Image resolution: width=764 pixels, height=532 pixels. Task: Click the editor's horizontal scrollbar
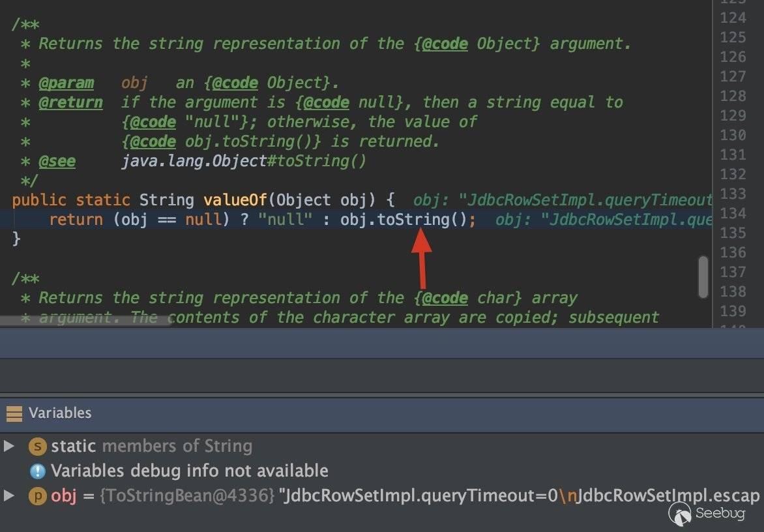85,321
